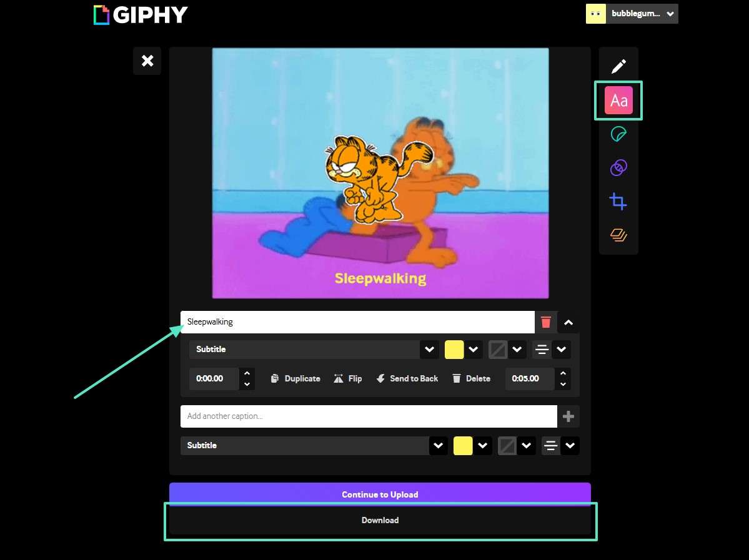Click new caption text alignment icon
This screenshot has width=749, height=560.
coord(551,445)
